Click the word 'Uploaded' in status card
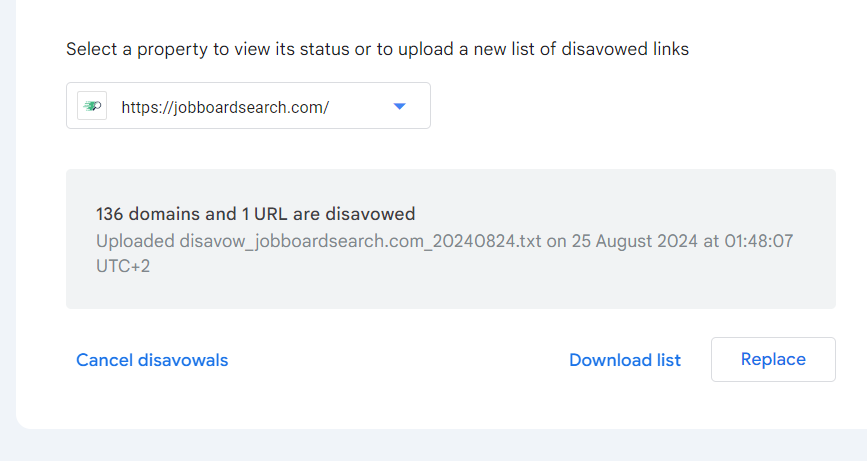Screen dimensions: 867x461 tap(135, 241)
